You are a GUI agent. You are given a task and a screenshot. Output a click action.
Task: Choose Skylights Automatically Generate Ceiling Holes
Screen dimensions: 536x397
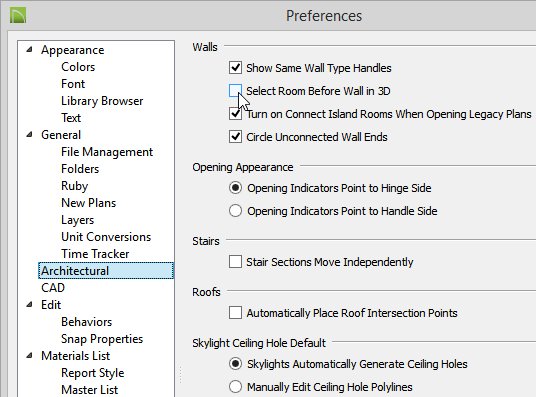[x=235, y=363]
